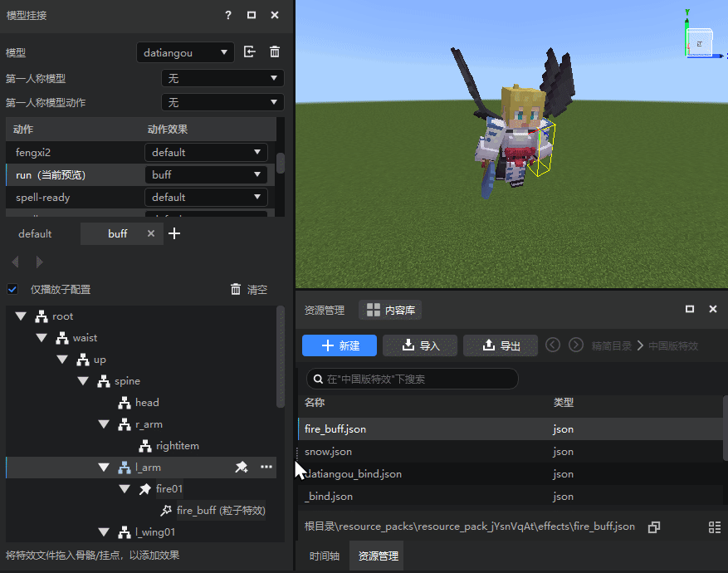Image resolution: width=728 pixels, height=573 pixels.
Task: Open the 内容库 tab
Action: (390, 310)
